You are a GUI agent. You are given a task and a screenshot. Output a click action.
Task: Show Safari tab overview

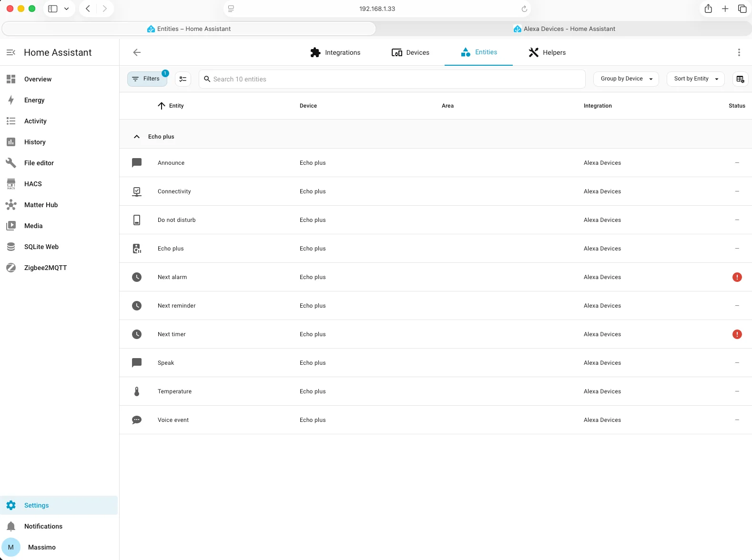742,9
